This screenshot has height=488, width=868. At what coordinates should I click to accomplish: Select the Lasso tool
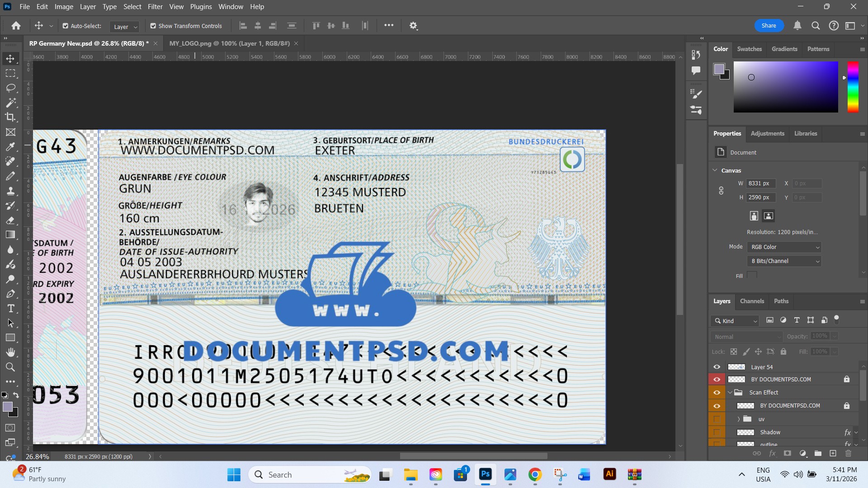pyautogui.click(x=10, y=88)
